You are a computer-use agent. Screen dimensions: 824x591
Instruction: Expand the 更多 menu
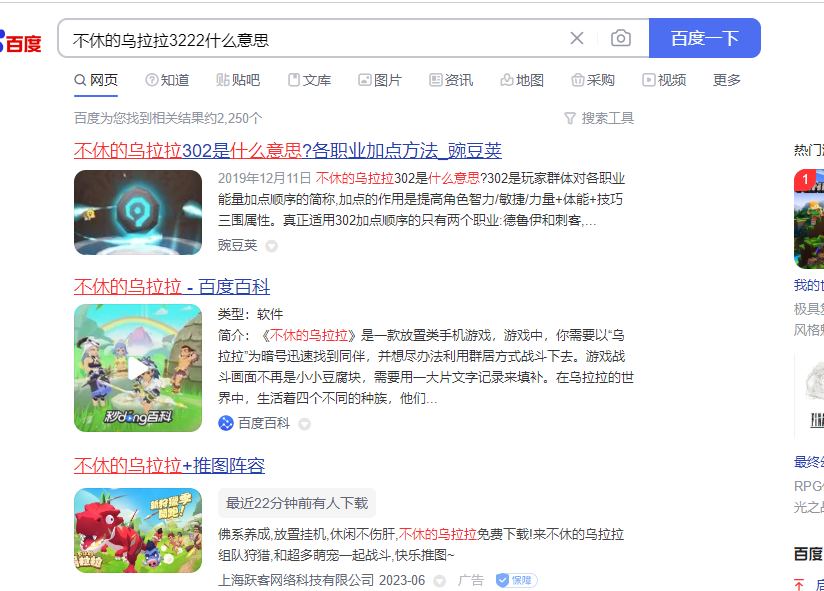click(727, 80)
